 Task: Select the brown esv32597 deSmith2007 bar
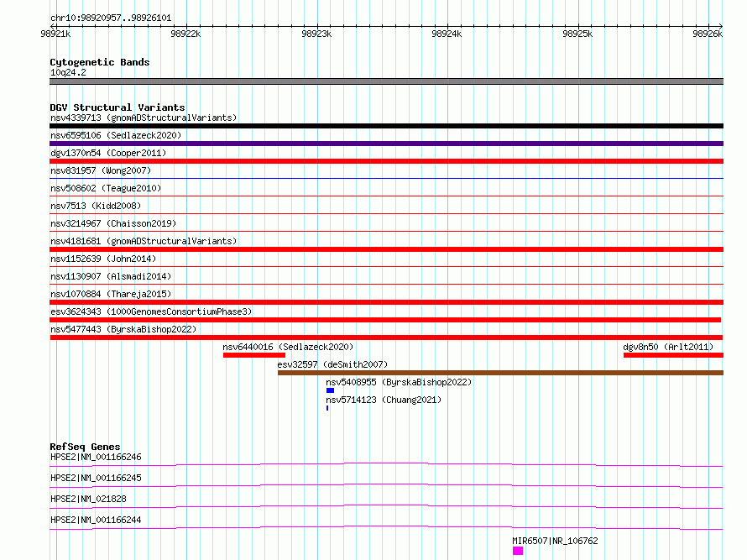[x=500, y=373]
